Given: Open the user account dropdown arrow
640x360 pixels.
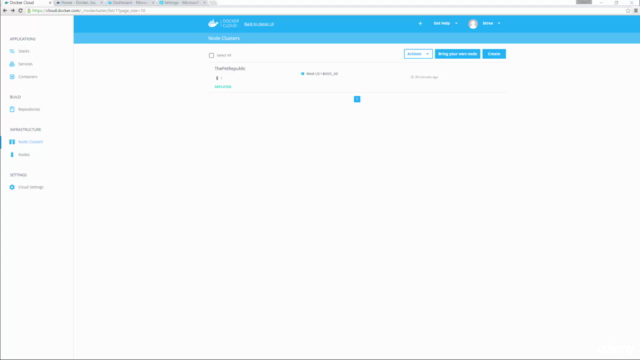Looking at the screenshot, I should (499, 23).
